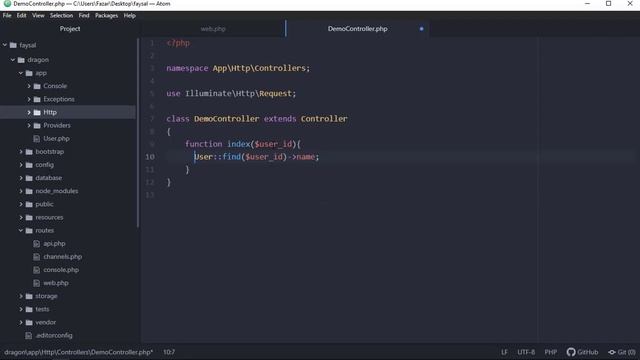The image size is (640, 360).
Task: Click the app folder icon
Action: point(29,73)
